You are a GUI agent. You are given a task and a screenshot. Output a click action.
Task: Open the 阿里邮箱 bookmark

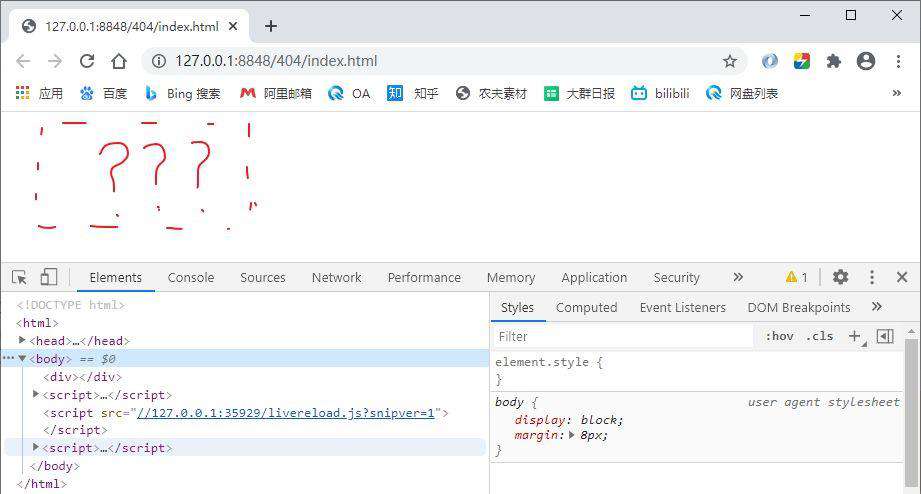point(275,93)
